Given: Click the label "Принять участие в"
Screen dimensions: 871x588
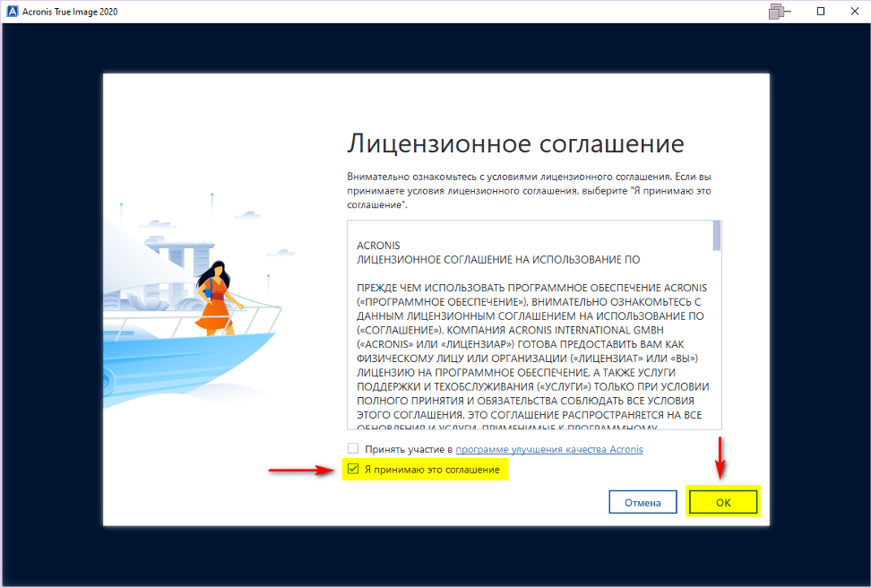Looking at the screenshot, I should coord(409,449).
